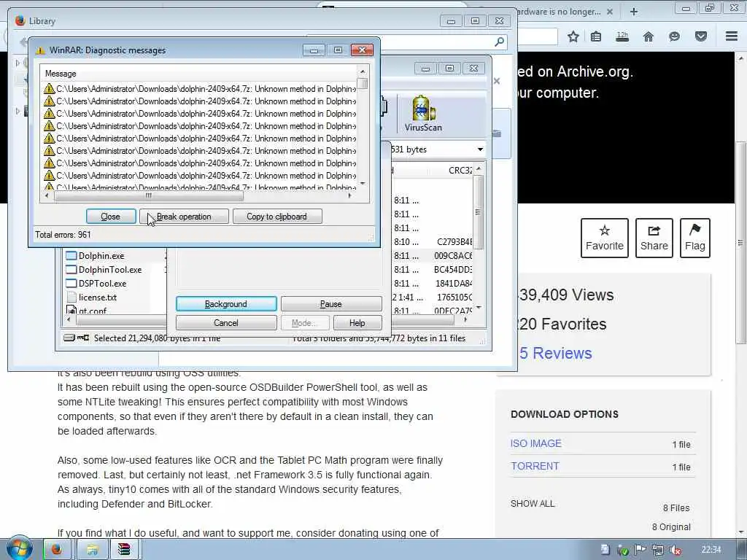Screen dimensions: 747x560
Task: Open the Action Center flag tray icon
Action: point(640,550)
